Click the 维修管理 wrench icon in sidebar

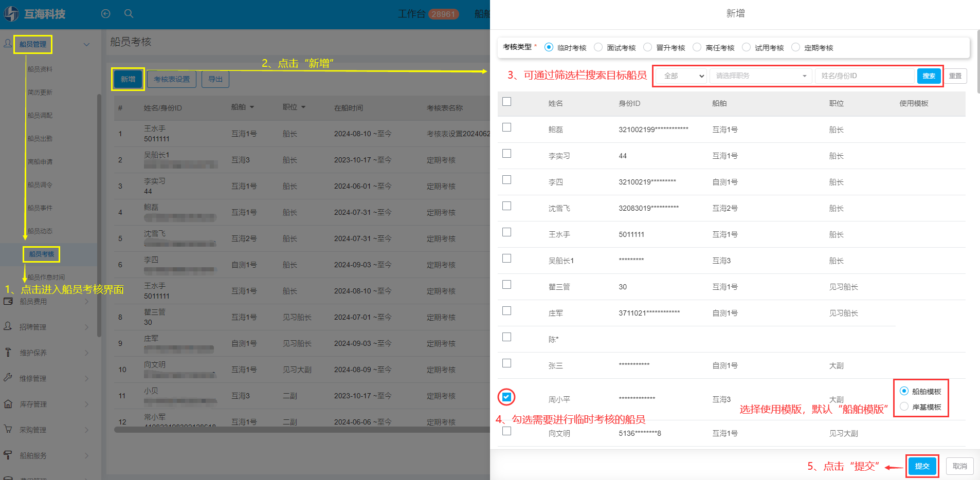point(8,378)
